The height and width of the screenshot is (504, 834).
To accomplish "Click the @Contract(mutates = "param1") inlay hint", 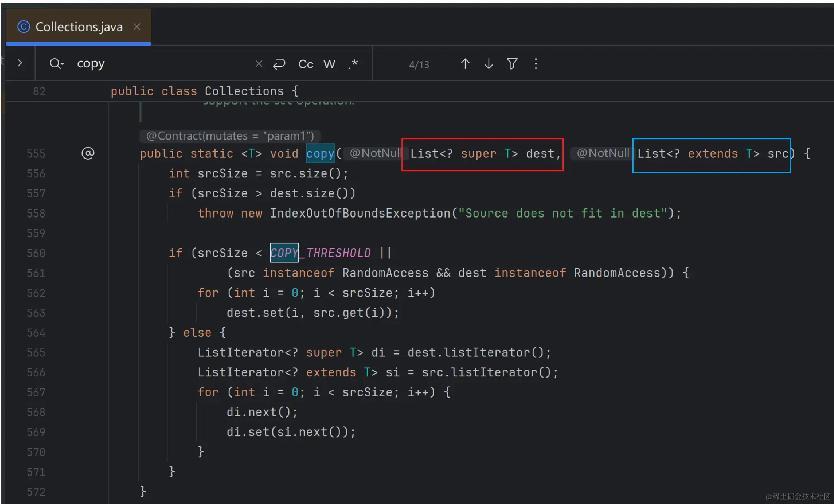I will point(230,136).
